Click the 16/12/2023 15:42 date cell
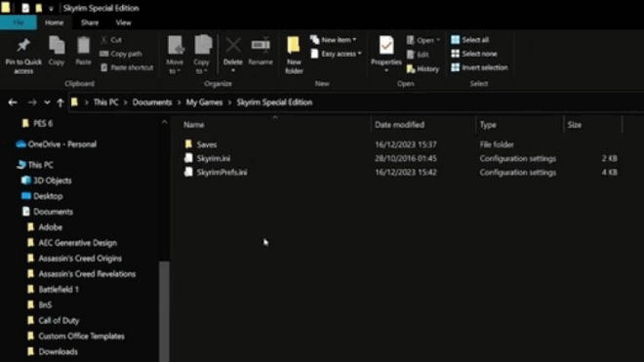644x362 pixels. coord(405,172)
